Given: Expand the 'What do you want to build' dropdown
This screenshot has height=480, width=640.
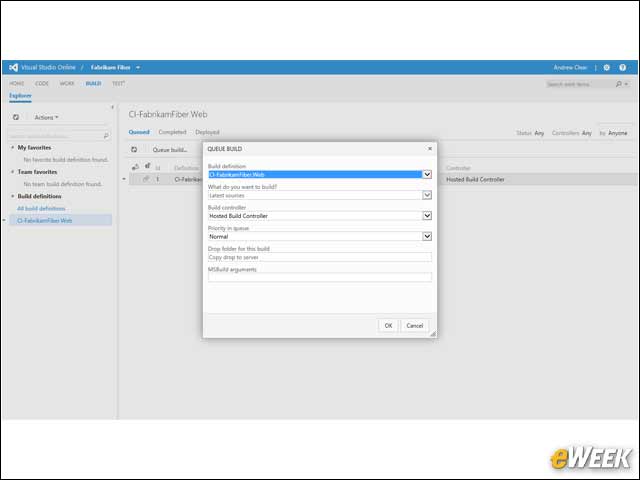Looking at the screenshot, I should pos(427,195).
